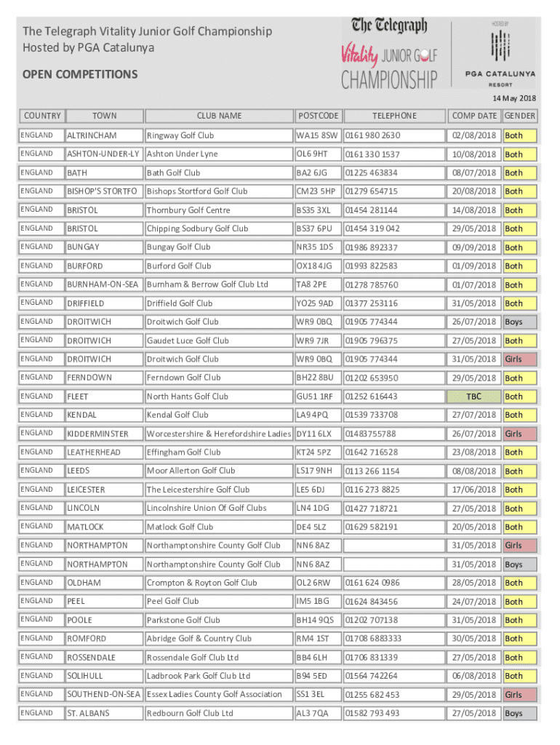Click the yellow TBC comp date cell
The height and width of the screenshot is (745, 560).
tap(473, 397)
